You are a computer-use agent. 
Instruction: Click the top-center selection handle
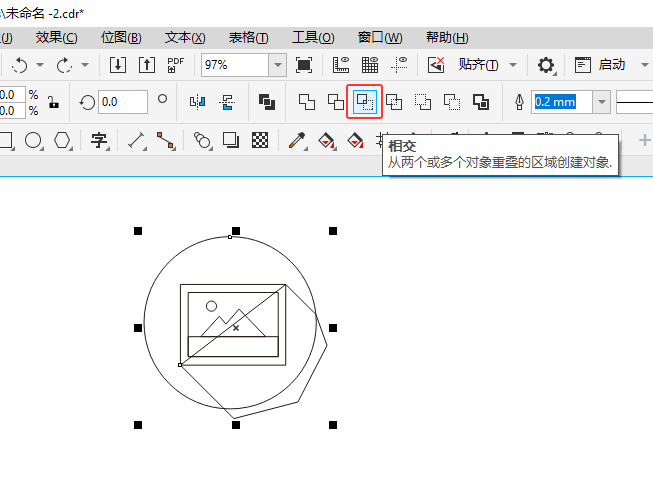click(x=236, y=231)
